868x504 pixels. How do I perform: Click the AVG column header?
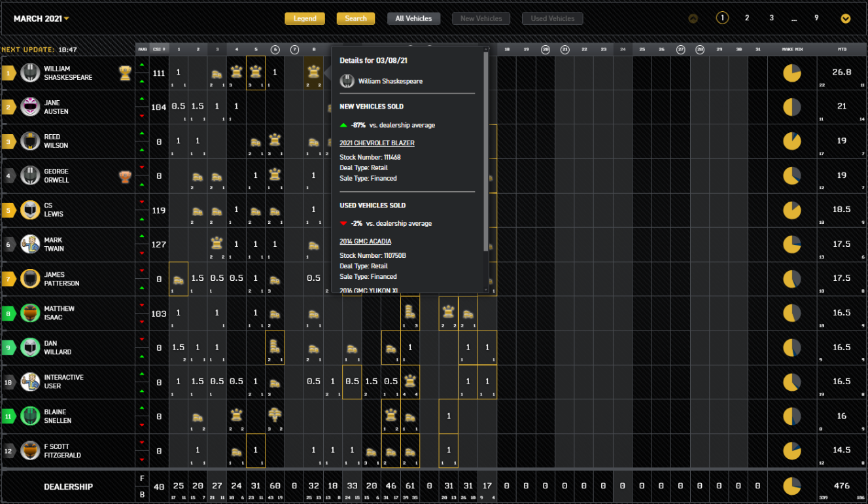pyautogui.click(x=142, y=49)
